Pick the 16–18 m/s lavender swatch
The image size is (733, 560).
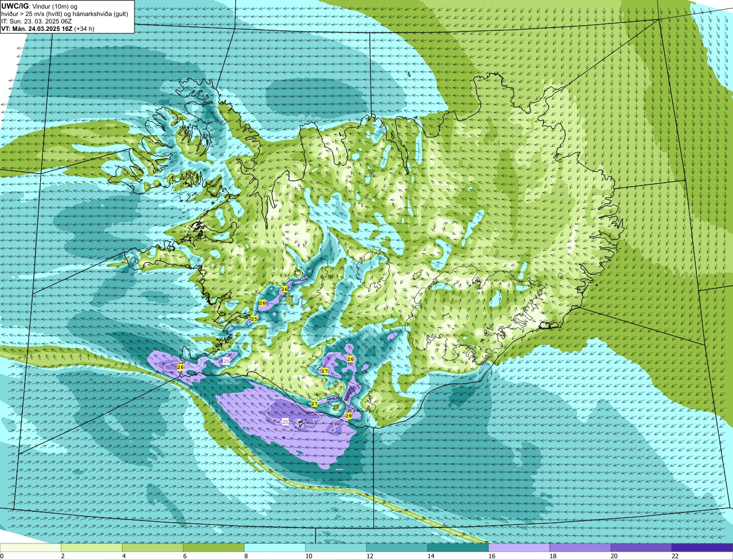tap(519, 548)
